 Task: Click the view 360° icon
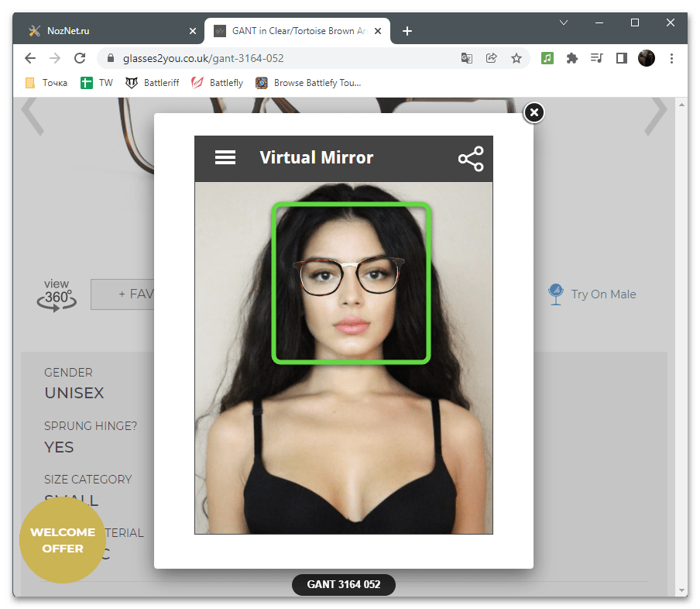pos(57,295)
